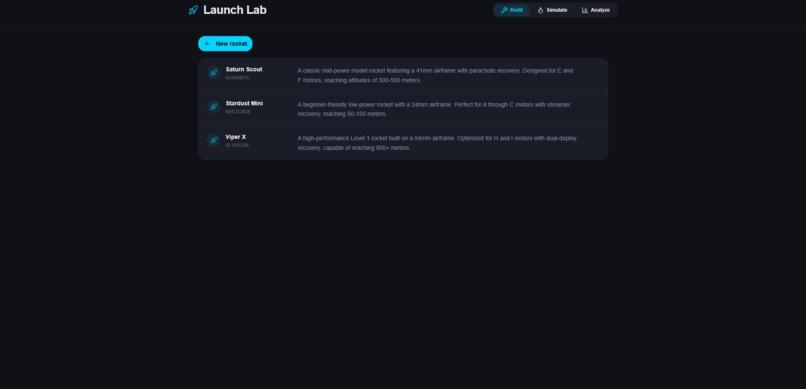Switch to the Simulate tab
The width and height of the screenshot is (806, 389).
552,10
